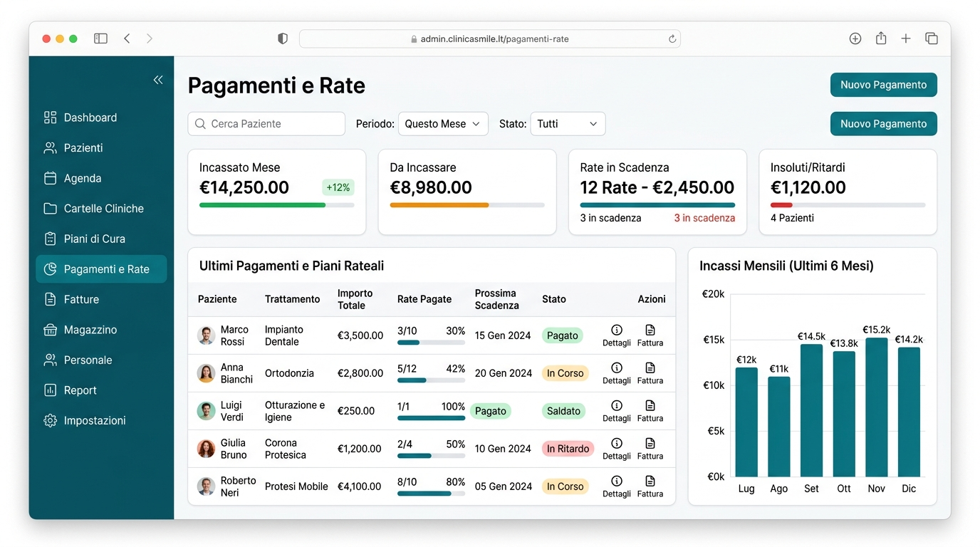Open the Agenda page

[101, 178]
